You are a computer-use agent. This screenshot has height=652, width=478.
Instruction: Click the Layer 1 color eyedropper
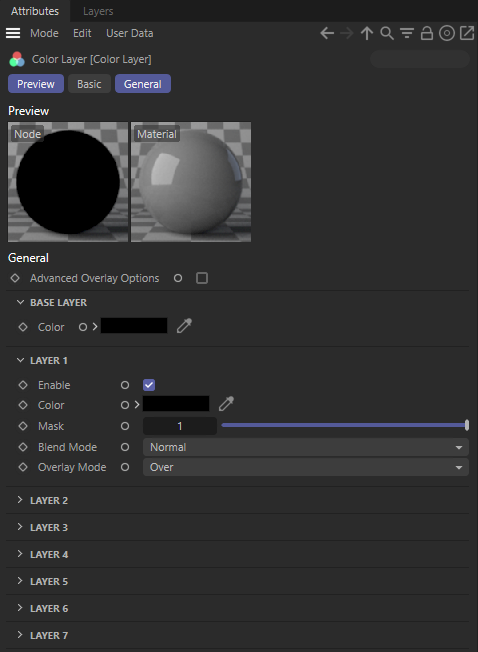226,404
